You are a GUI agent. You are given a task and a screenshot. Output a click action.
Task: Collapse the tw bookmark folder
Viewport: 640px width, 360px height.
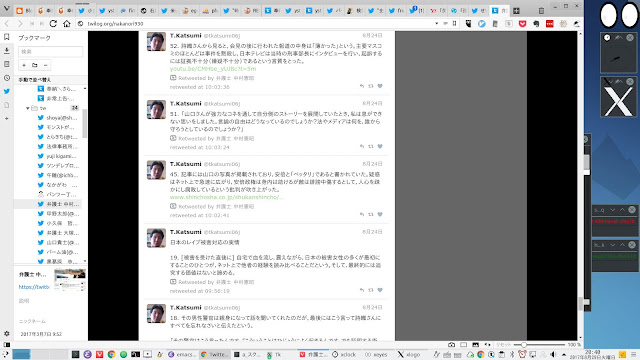coord(27,108)
